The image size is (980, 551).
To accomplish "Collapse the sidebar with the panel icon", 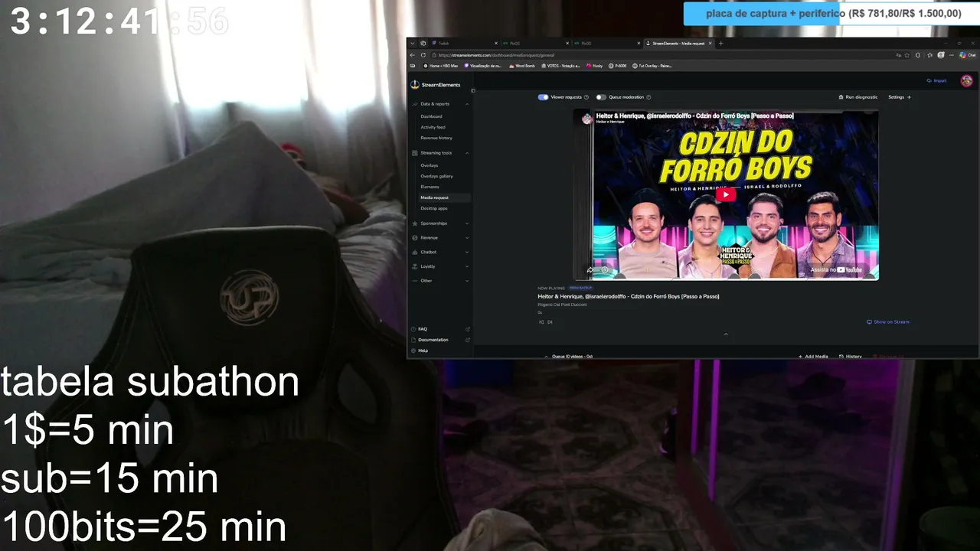I will 473,90.
